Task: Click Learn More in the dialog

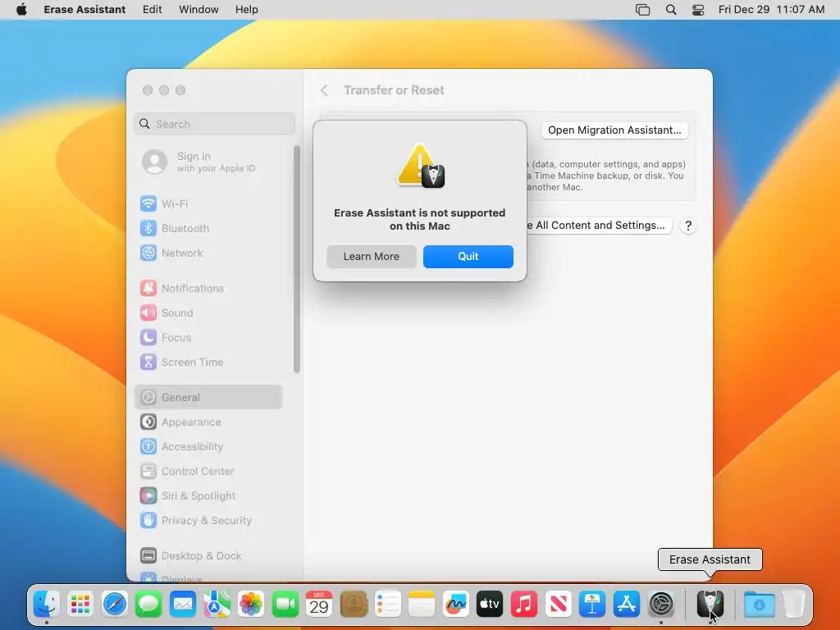Action: tap(372, 257)
